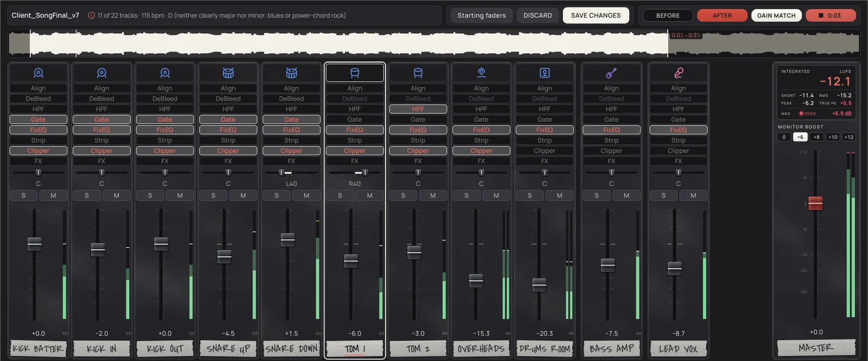Open the Strip slot on Bass Amp
868x361 pixels.
(x=611, y=141)
